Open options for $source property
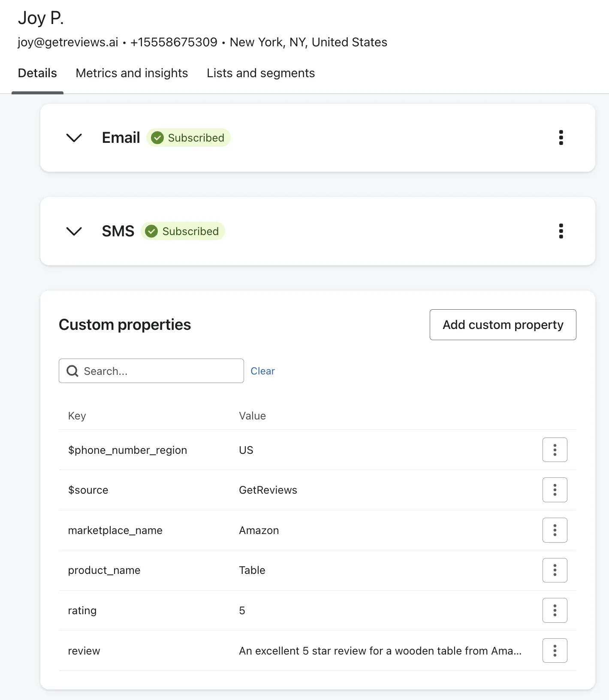This screenshot has height=700, width=609. pyautogui.click(x=555, y=490)
